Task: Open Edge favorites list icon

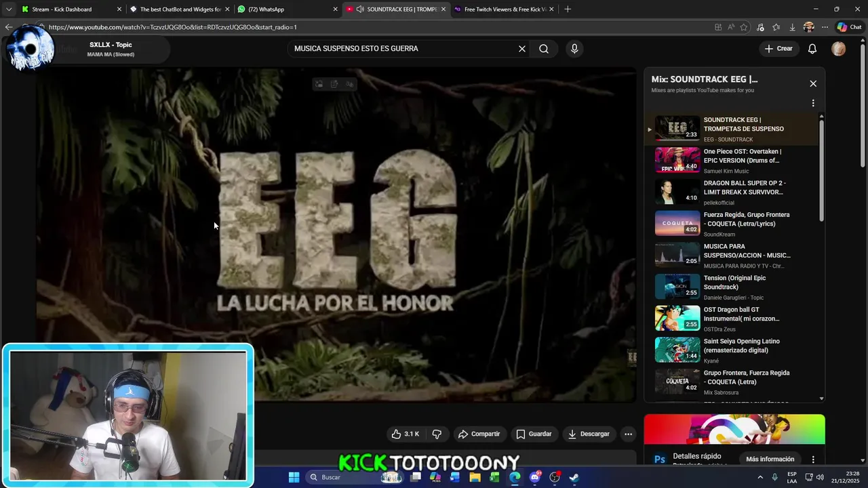Action: (x=776, y=27)
